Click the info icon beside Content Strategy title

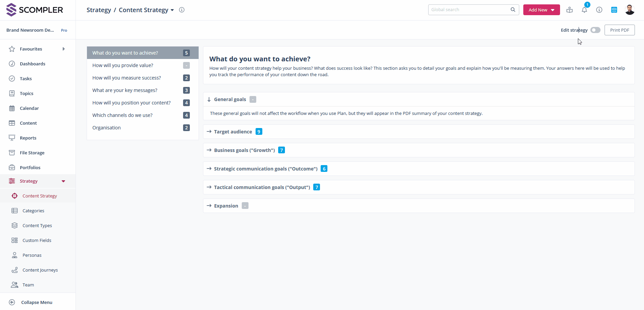(182, 10)
